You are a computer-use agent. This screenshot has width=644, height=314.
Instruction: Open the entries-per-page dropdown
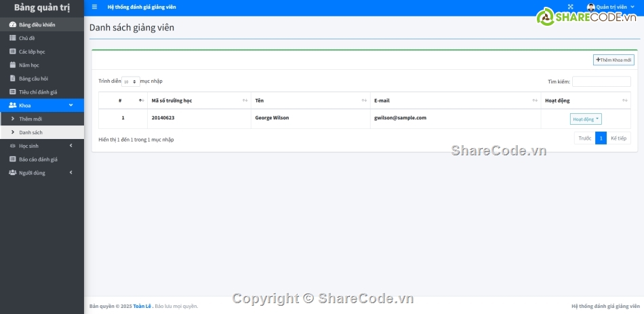131,81
